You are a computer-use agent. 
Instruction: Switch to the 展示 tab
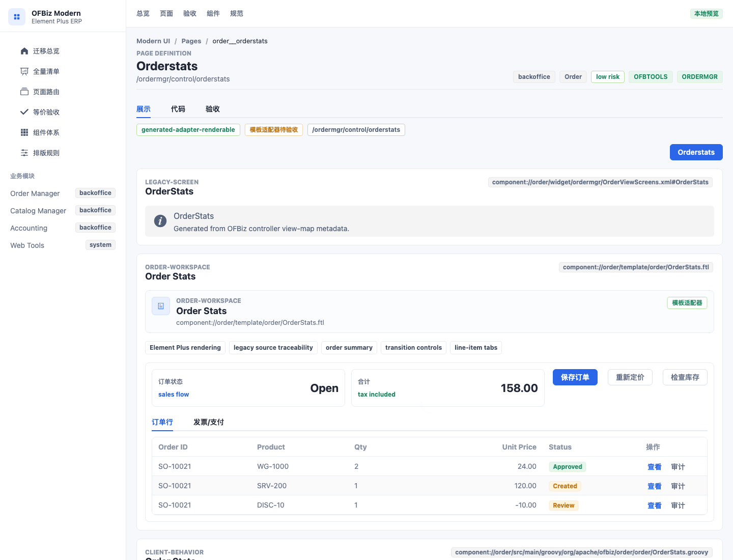[x=144, y=109]
